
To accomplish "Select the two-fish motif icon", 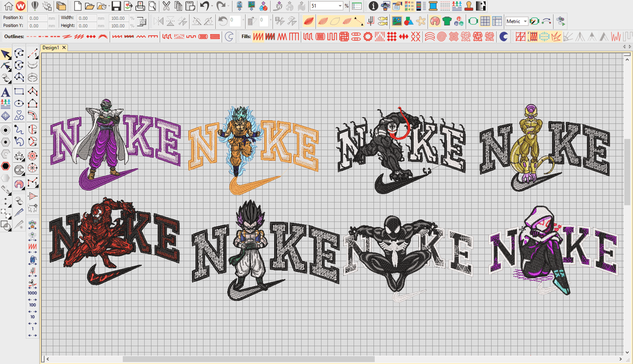I will (383, 21).
